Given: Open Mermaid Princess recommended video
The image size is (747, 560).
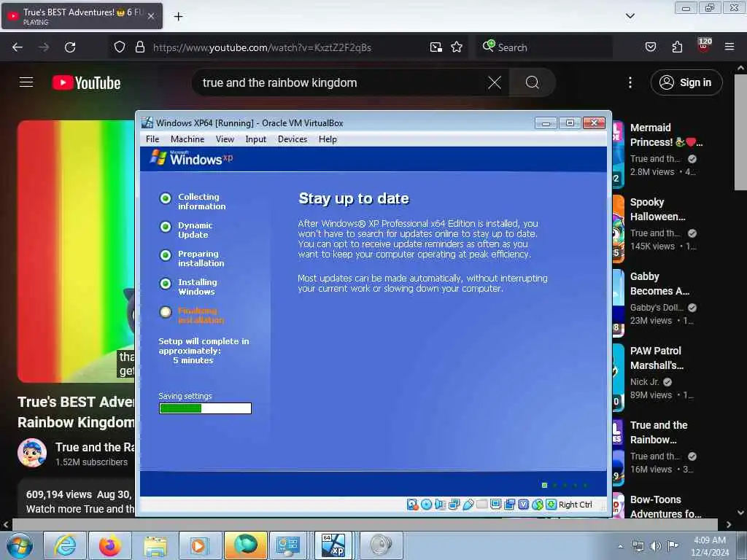Looking at the screenshot, I should [666, 135].
